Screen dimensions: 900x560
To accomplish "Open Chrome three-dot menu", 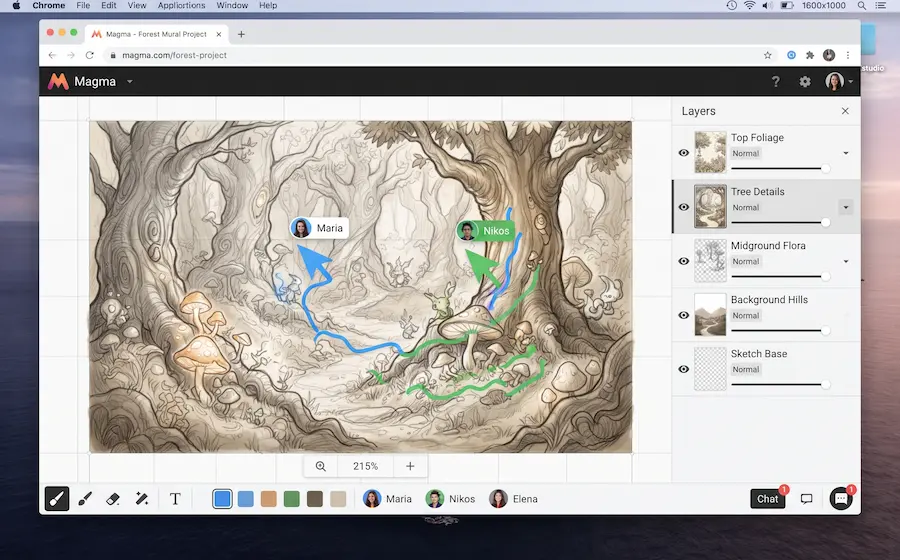I will tap(848, 55).
